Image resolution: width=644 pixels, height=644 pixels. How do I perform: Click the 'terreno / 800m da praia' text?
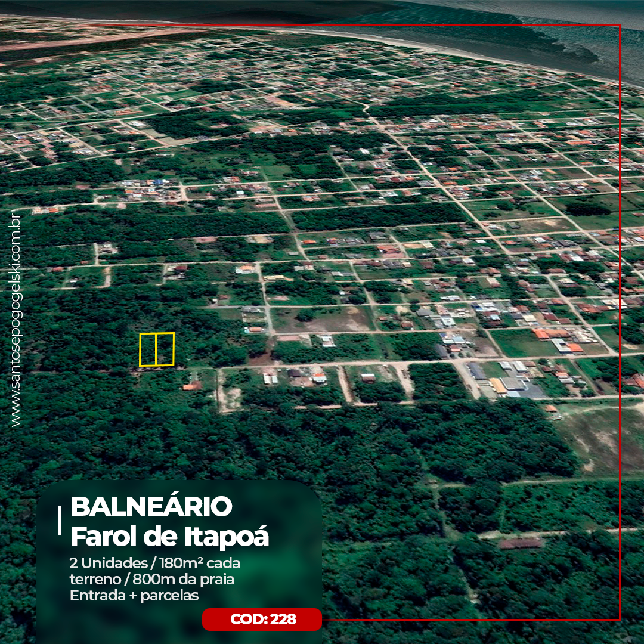tap(151, 579)
